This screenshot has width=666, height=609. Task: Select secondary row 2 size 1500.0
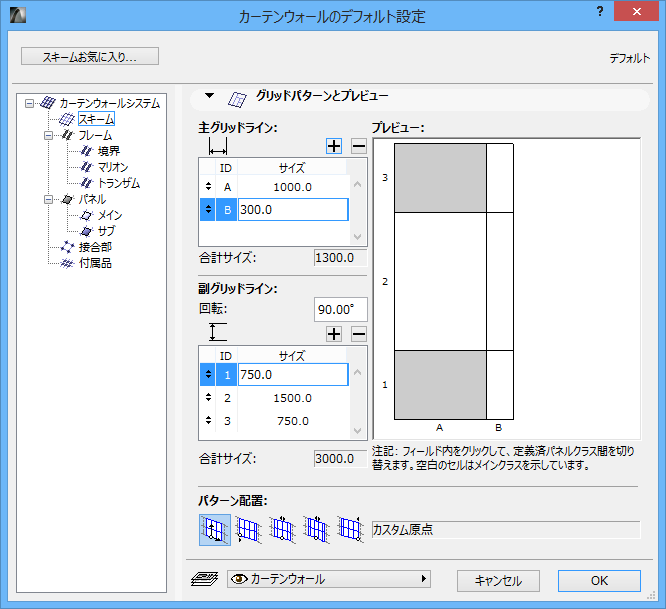(293, 398)
